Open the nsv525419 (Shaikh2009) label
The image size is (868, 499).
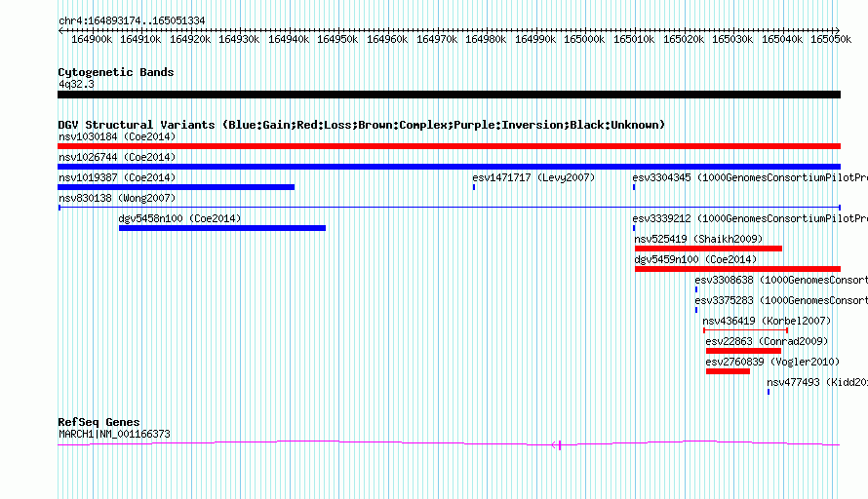(698, 239)
